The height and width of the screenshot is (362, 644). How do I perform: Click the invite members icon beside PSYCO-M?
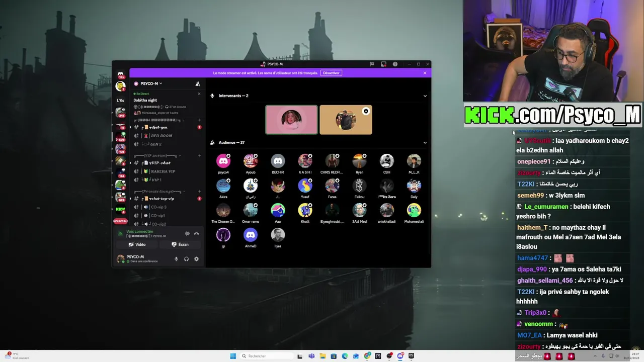coord(198,83)
